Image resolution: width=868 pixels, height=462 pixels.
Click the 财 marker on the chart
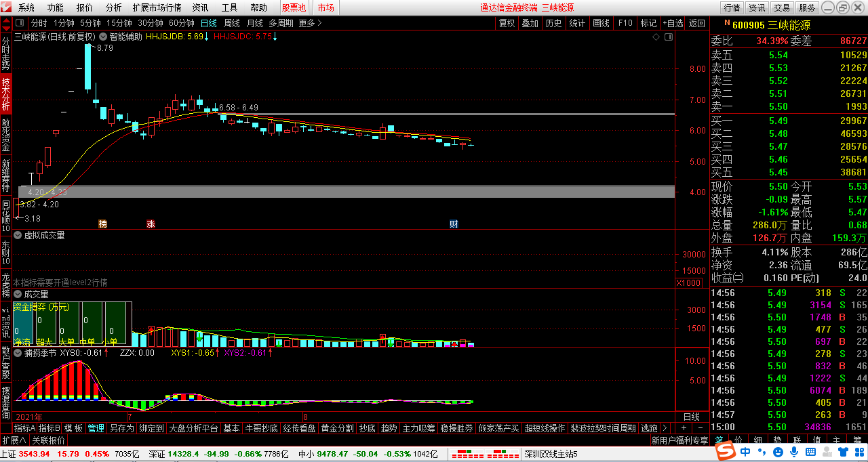pos(454,224)
